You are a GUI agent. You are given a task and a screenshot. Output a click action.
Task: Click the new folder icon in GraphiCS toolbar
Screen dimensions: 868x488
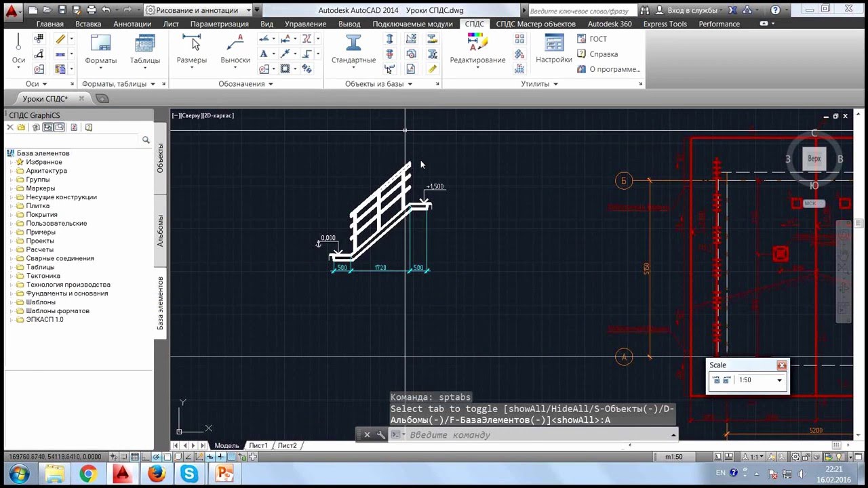[22, 127]
